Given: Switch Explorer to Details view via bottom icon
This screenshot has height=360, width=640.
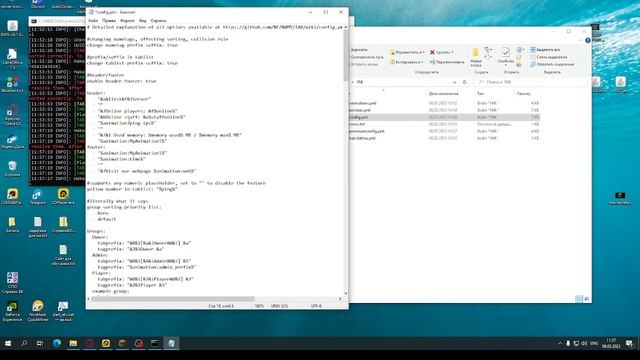Looking at the screenshot, I should [579, 299].
